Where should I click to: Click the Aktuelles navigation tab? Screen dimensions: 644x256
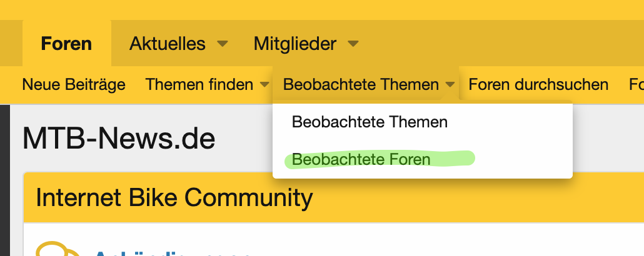pyautogui.click(x=168, y=44)
